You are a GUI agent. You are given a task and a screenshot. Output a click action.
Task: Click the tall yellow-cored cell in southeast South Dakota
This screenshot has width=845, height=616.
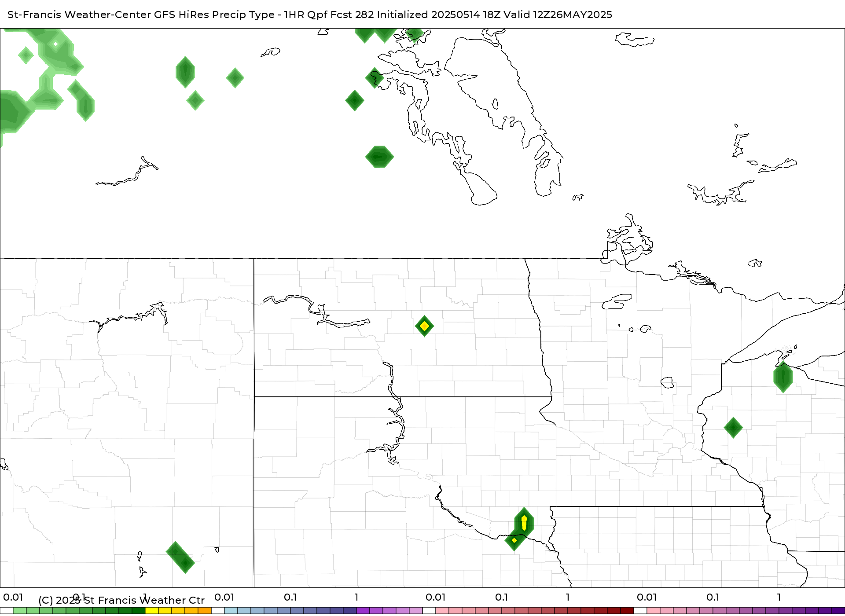pos(524,522)
